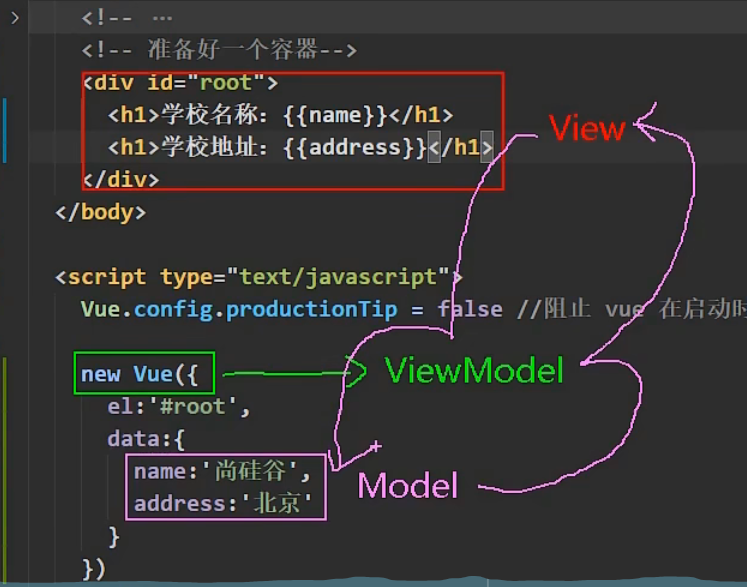Click the {{address}} interpolation expression
747x587 pixels.
pos(355,148)
